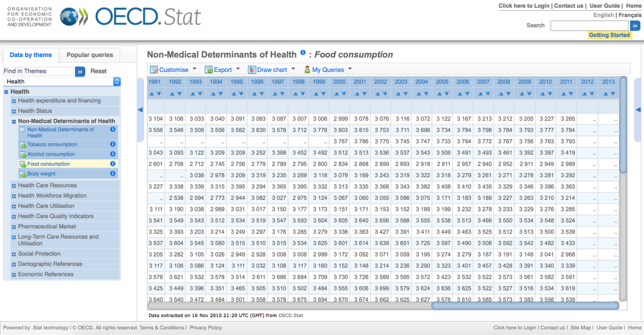Open the Terms & Conditions link
Screen dimensions: 644x335
tap(162, 327)
